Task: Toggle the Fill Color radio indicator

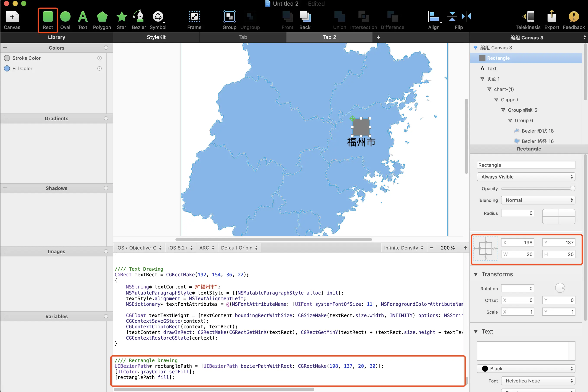Action: (99, 68)
